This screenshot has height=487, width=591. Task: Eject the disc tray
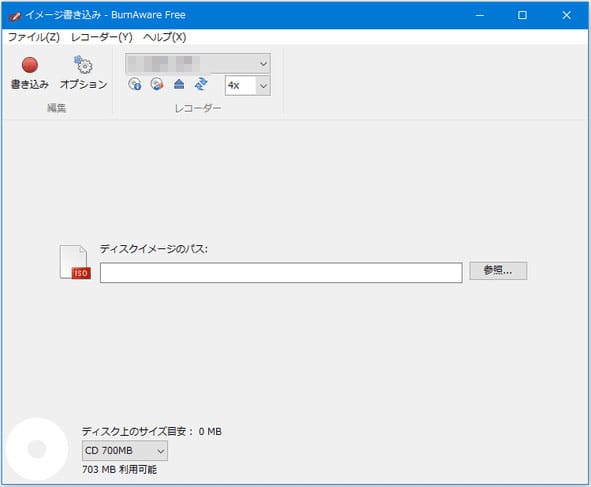tap(179, 84)
